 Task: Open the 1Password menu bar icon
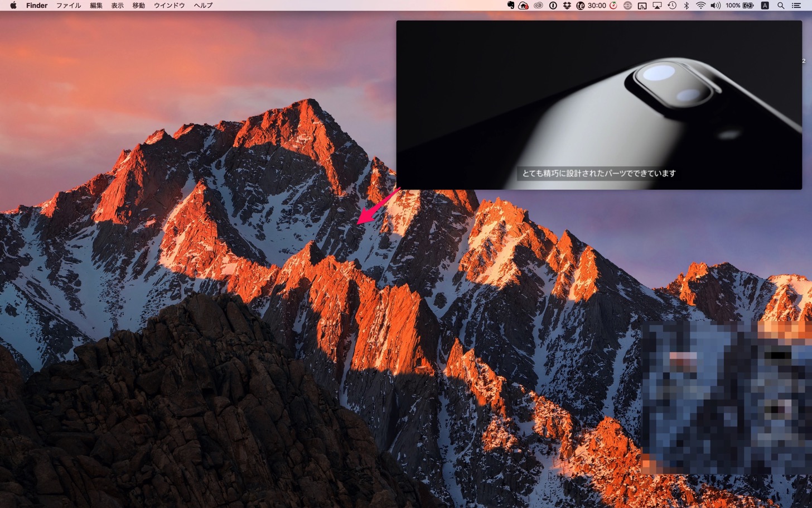click(553, 6)
